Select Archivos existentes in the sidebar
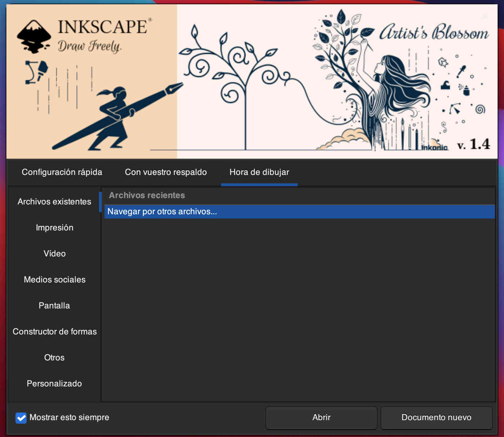 [54, 202]
